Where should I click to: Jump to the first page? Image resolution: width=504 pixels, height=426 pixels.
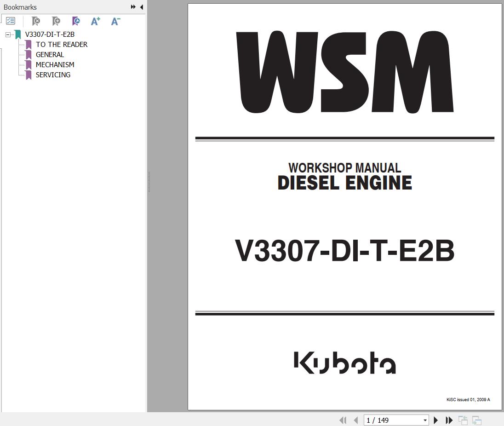coord(343,420)
